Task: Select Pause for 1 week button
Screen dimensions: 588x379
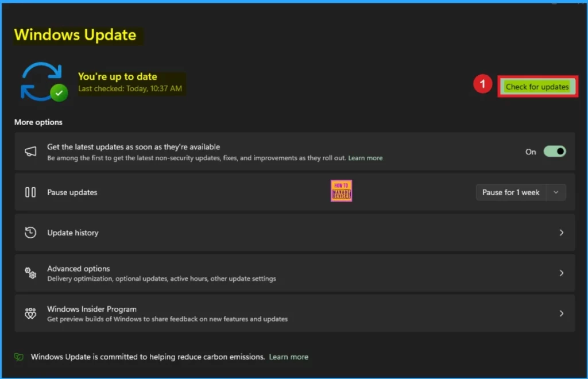Action: pos(510,192)
